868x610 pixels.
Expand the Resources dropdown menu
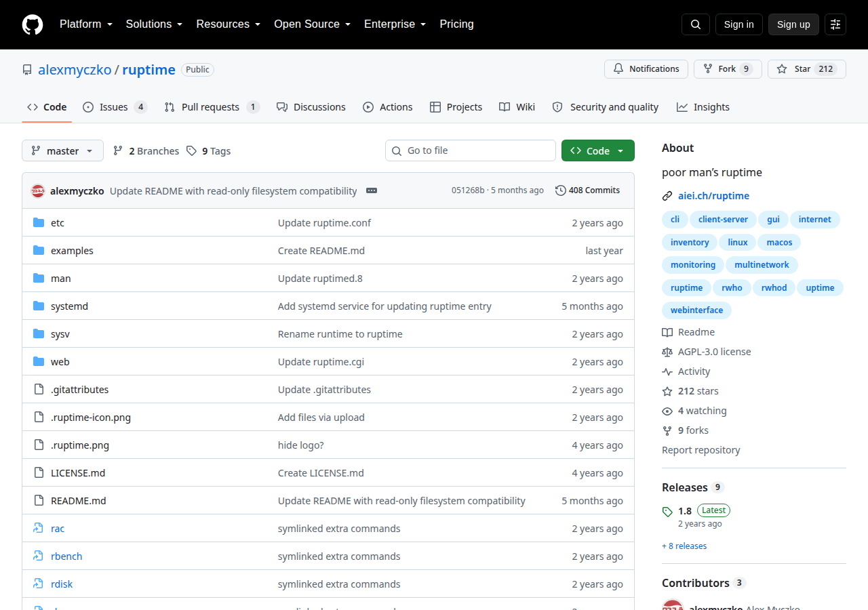click(229, 24)
